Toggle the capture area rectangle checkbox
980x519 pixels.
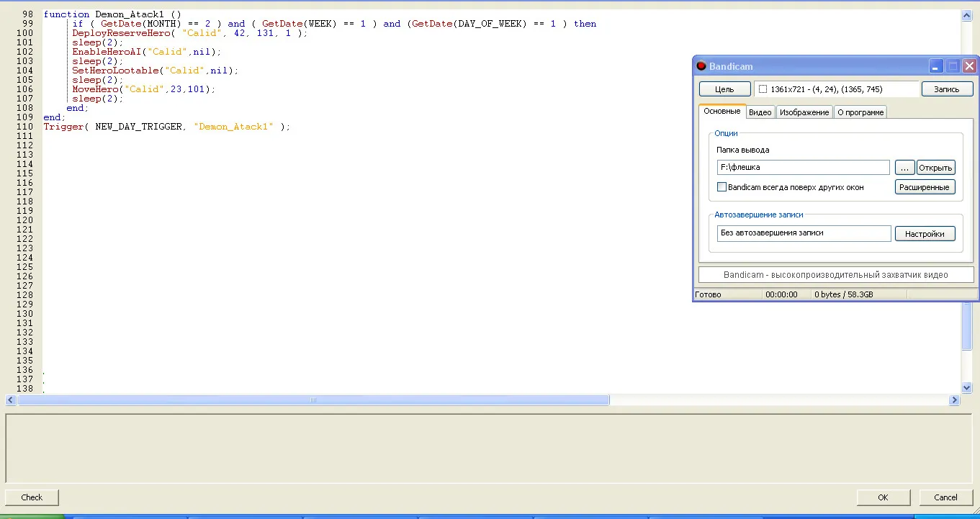pos(763,89)
